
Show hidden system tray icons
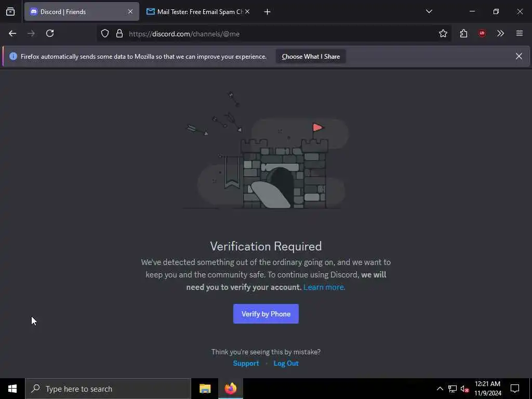coord(440,389)
